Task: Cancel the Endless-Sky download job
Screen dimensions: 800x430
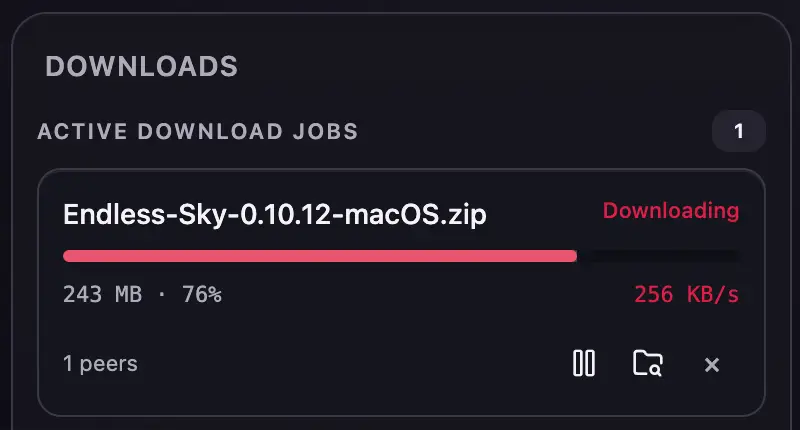Action: coord(712,365)
